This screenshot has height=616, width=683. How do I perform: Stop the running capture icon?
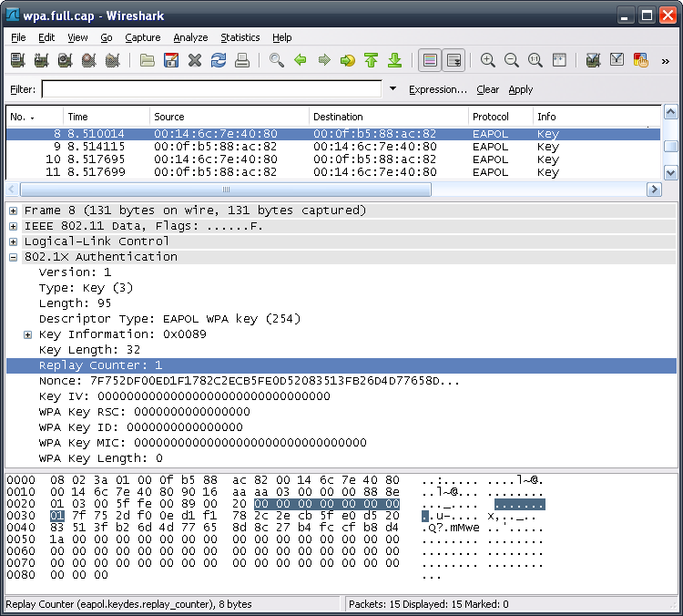(x=89, y=60)
